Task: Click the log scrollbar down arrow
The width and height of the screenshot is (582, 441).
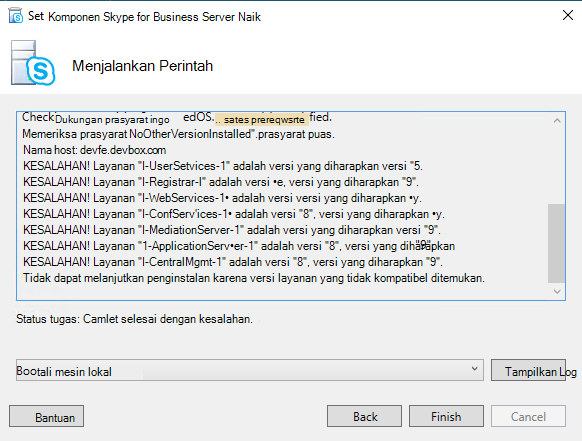Action: click(x=557, y=292)
